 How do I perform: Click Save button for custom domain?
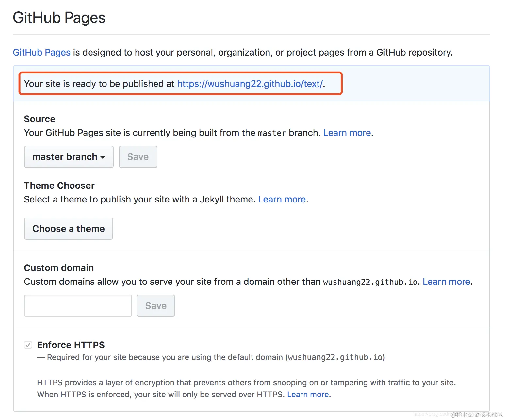(x=156, y=306)
